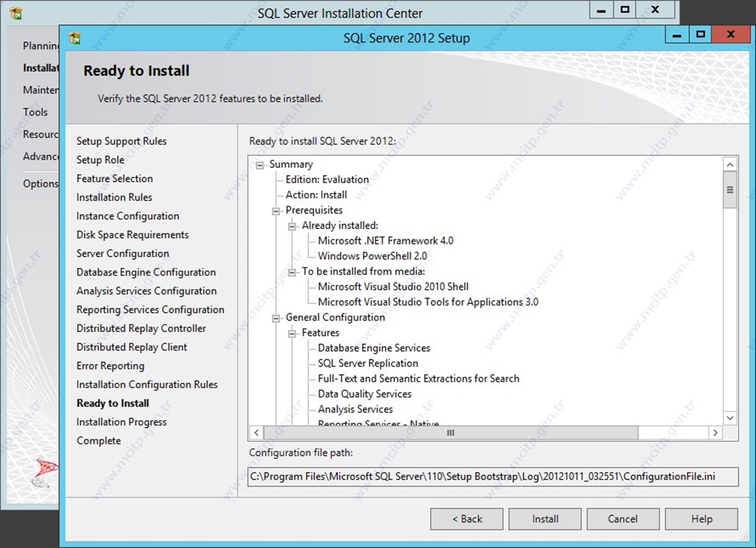The height and width of the screenshot is (548, 756).
Task: Minimize the SQL Server 2012 Setup window
Action: tap(677, 35)
